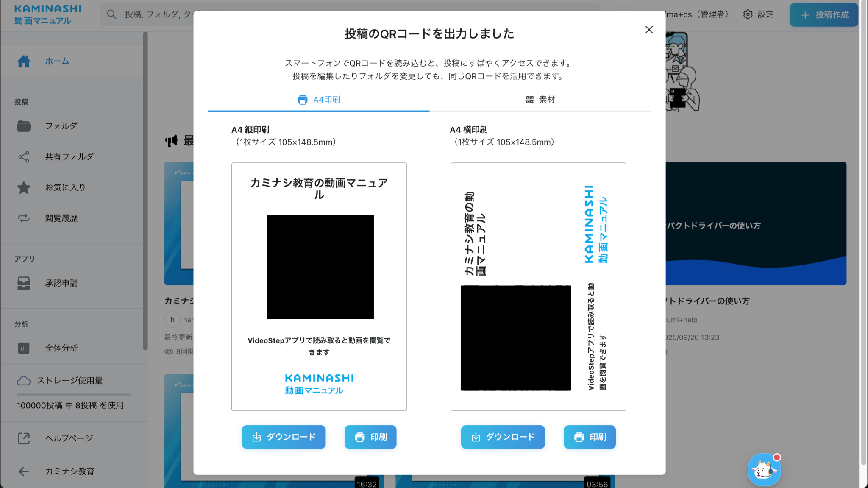
Task: Click the ヘルプページ external link icon
Action: [x=24, y=438]
